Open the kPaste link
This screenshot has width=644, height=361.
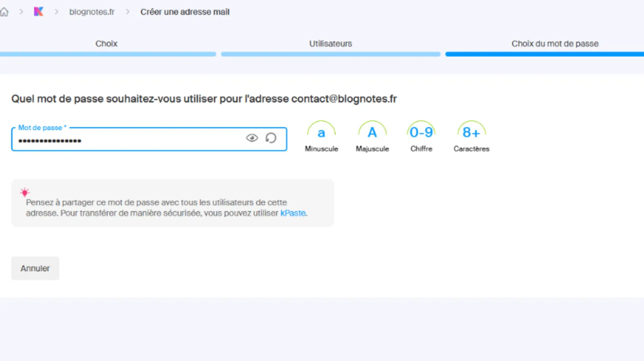293,213
